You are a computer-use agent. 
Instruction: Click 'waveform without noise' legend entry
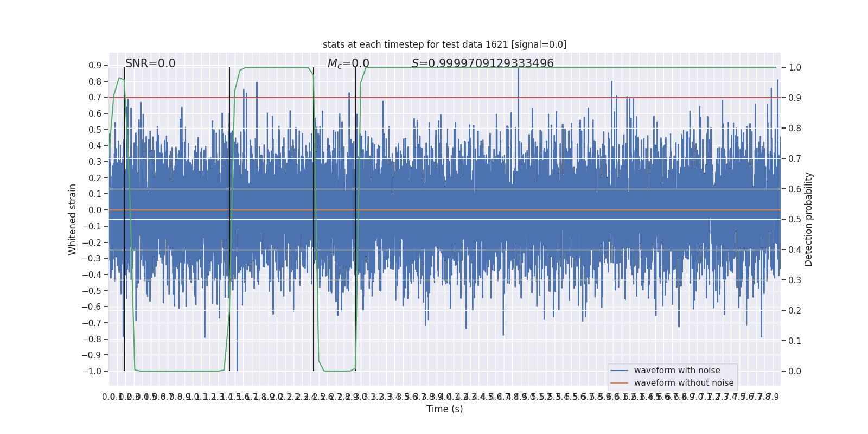(x=684, y=383)
